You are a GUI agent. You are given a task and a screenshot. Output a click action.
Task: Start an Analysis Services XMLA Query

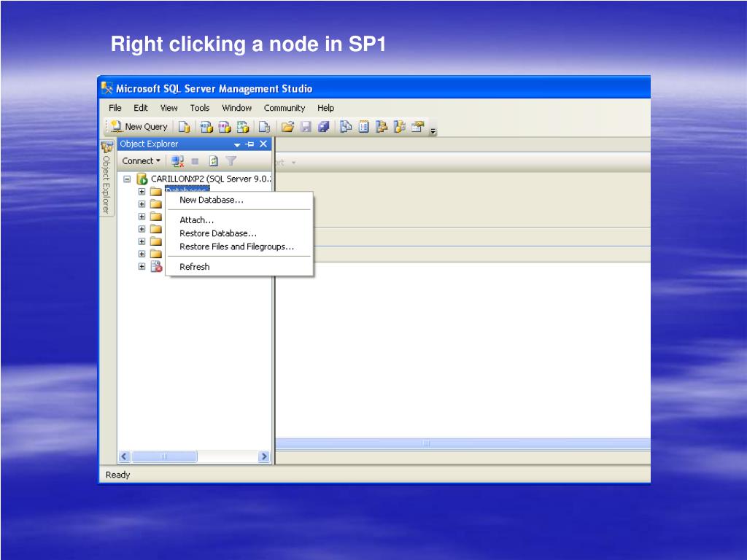pyautogui.click(x=243, y=127)
